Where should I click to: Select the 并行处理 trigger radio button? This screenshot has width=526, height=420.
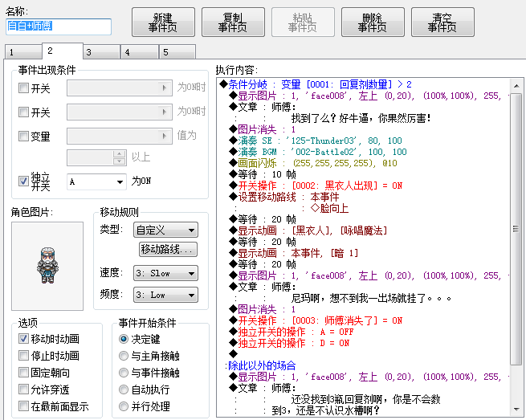(124, 406)
